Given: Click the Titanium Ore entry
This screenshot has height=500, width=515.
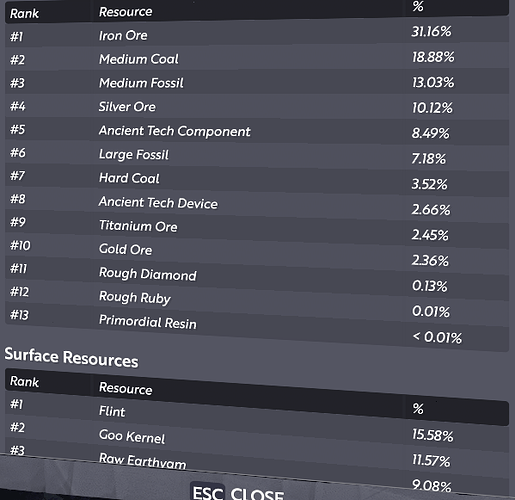Looking at the screenshot, I should (257, 228).
